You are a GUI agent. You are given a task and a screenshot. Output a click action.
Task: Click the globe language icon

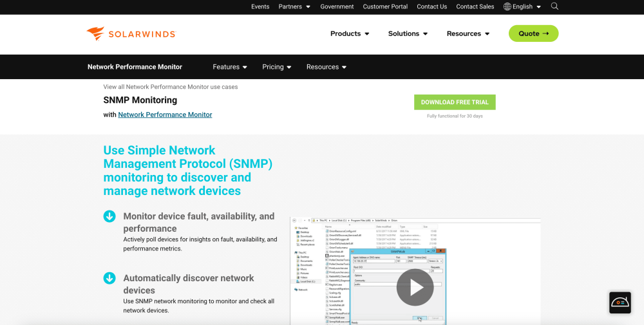tap(507, 6)
